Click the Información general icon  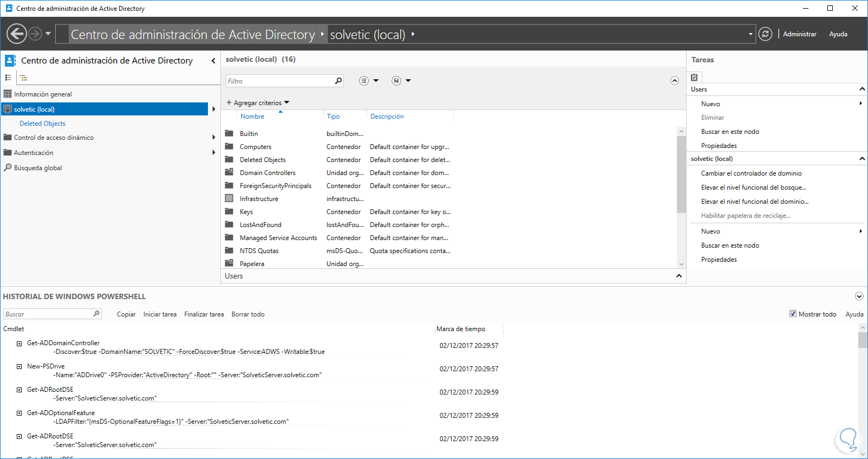click(8, 94)
